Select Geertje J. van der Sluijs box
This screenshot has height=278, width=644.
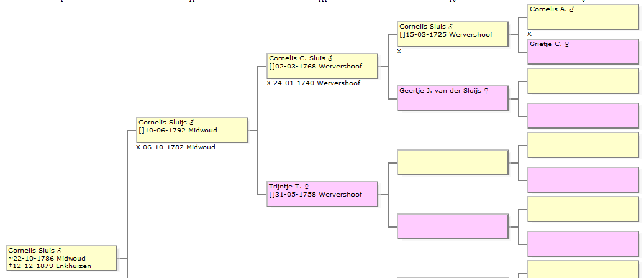click(453, 98)
